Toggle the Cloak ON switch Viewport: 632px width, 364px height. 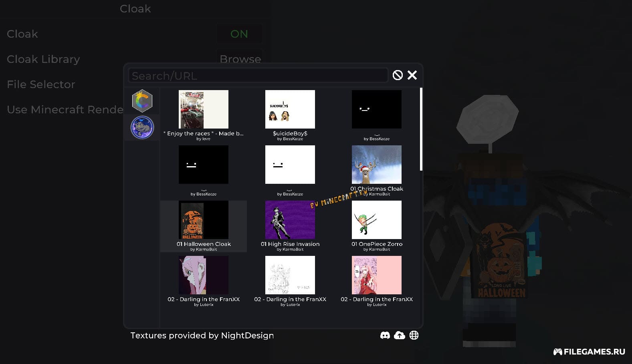click(239, 34)
